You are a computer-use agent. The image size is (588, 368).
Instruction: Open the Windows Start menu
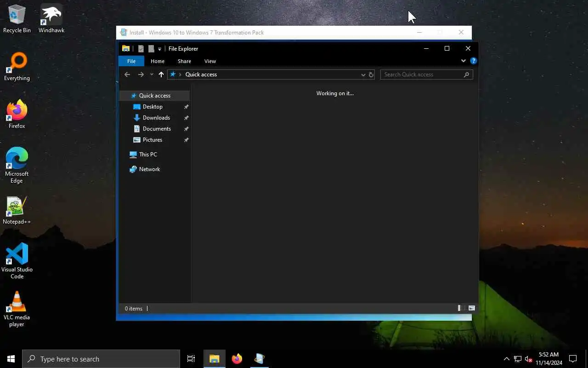[11, 359]
